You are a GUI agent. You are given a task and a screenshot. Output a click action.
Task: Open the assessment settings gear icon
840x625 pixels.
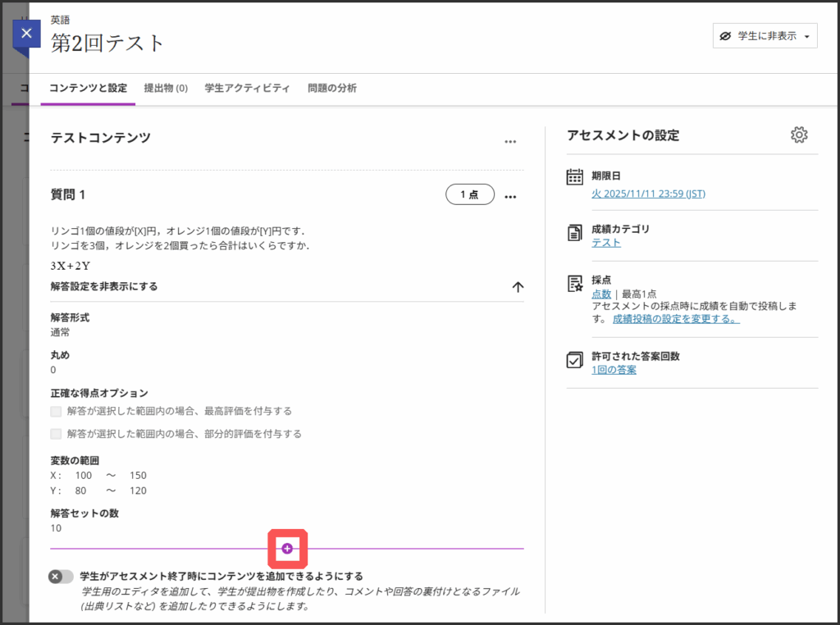click(799, 135)
